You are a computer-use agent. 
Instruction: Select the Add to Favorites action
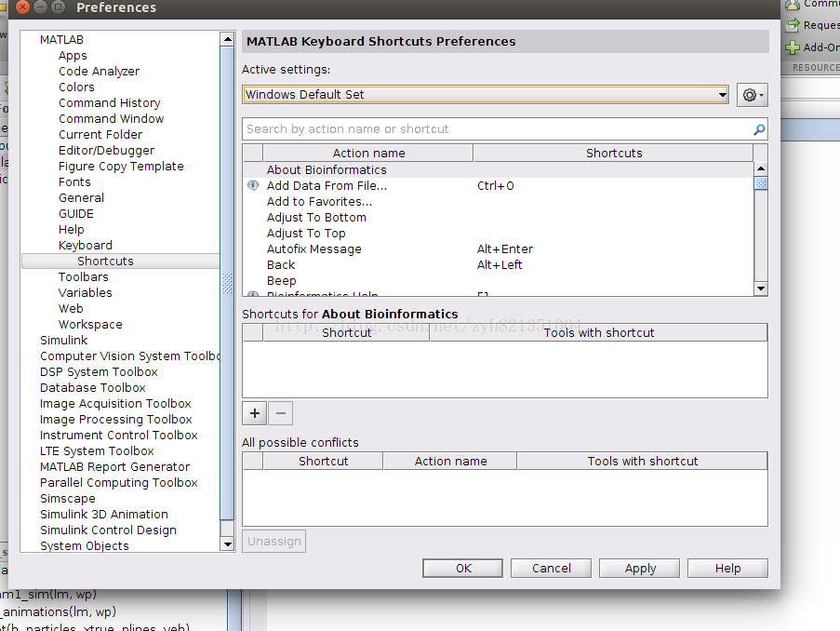499,202
